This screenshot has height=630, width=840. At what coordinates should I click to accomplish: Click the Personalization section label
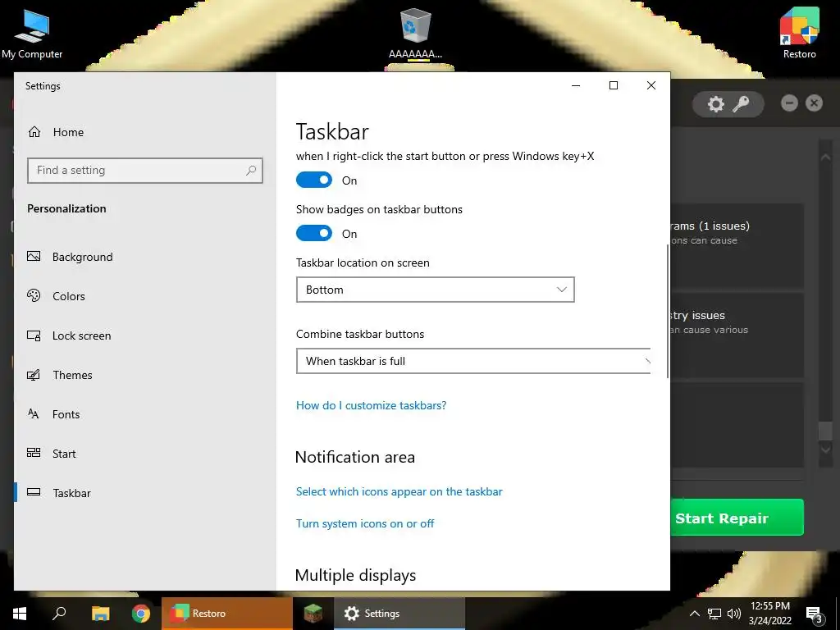(66, 208)
